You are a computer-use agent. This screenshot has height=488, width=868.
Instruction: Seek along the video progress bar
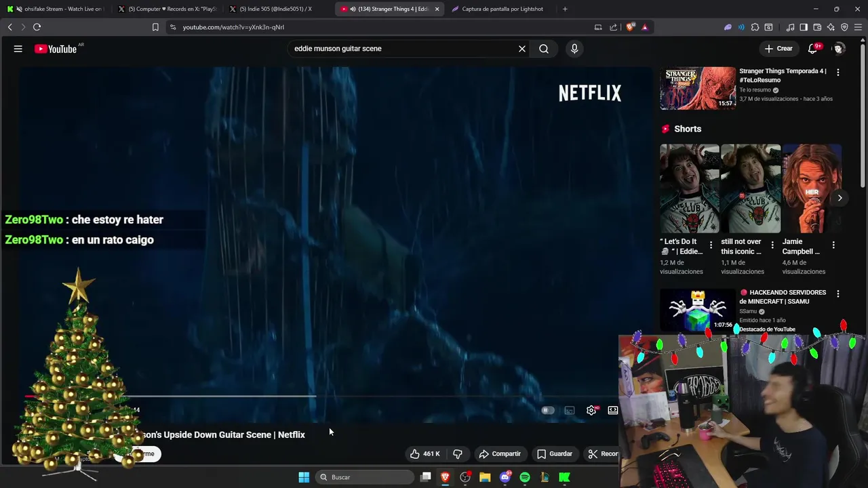click(322, 396)
